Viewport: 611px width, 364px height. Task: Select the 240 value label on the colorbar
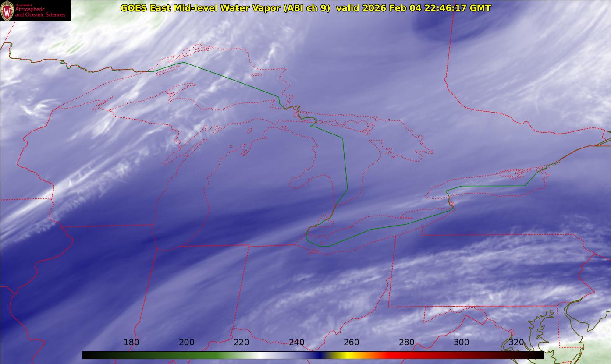pyautogui.click(x=297, y=343)
